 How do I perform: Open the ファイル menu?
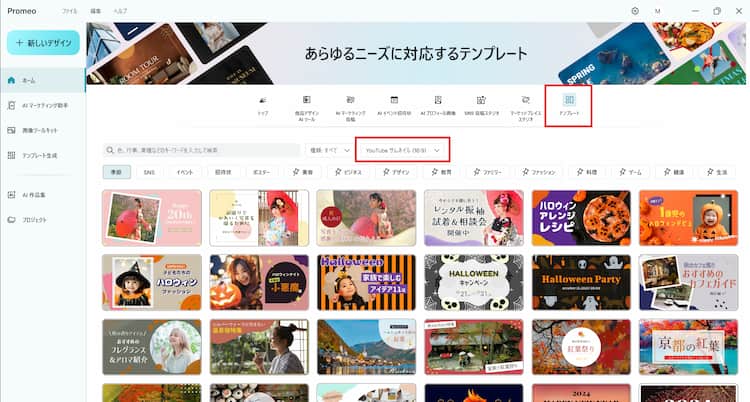[69, 11]
